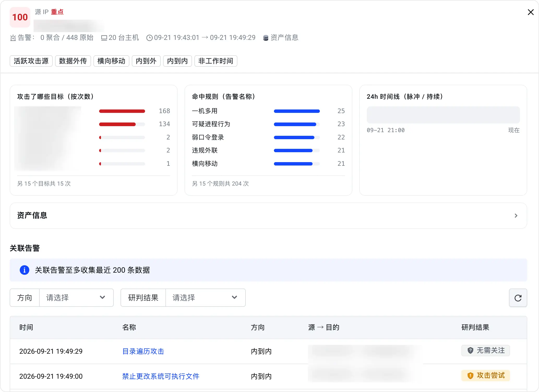Click the 2026-09-21 19:49:29 time cell
539x392 pixels.
pos(51,351)
